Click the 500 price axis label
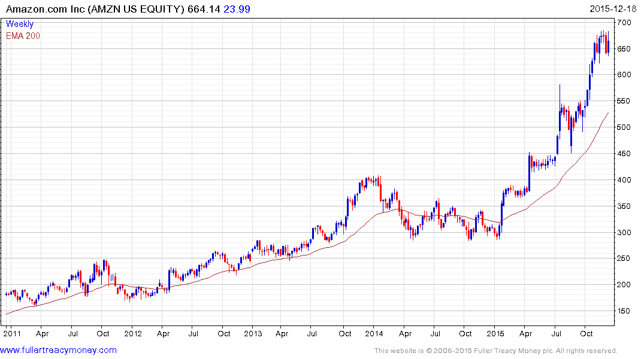 click(x=624, y=127)
